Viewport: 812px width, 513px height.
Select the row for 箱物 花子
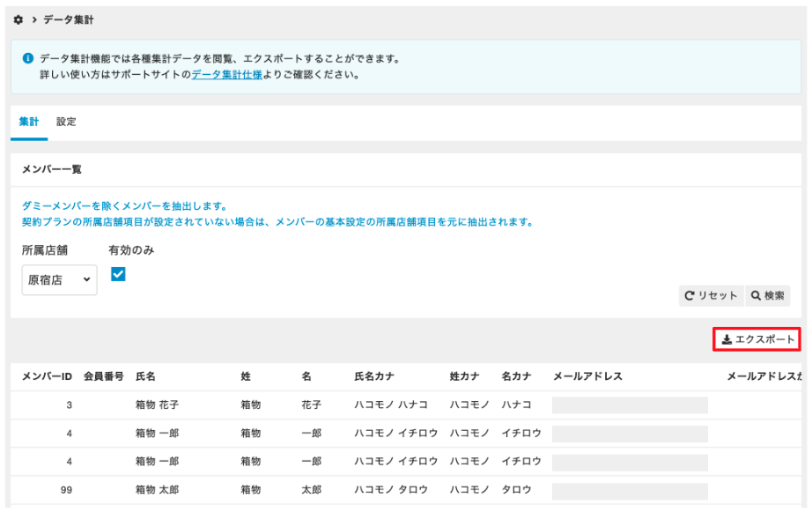click(x=406, y=405)
